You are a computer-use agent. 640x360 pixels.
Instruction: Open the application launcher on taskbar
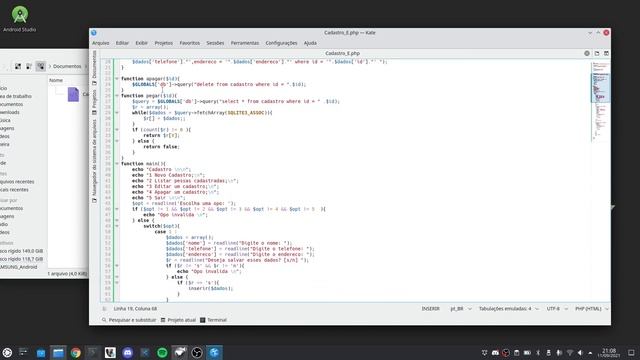7,353
